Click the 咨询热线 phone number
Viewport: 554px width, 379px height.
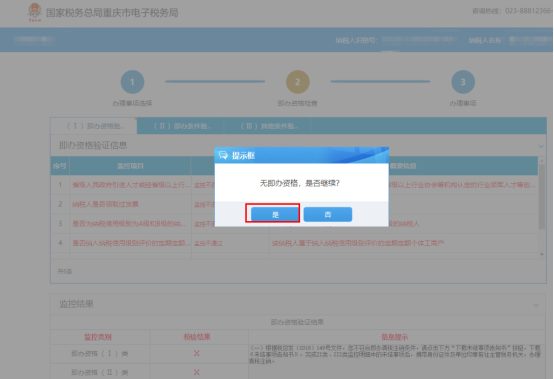pos(529,11)
